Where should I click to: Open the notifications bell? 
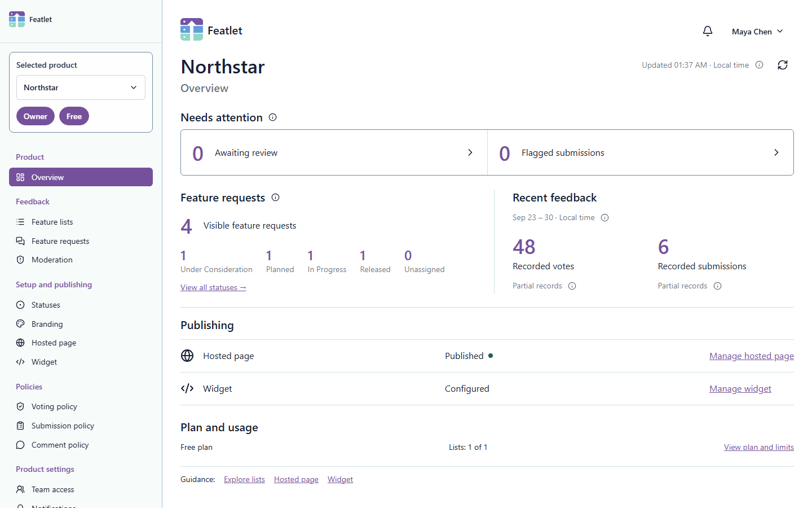(708, 31)
